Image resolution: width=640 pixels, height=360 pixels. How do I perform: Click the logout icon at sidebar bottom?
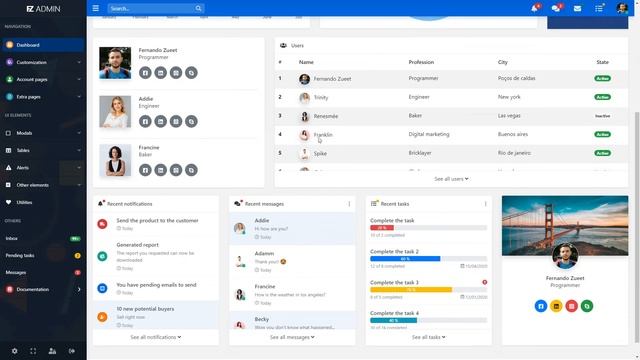coord(72,351)
